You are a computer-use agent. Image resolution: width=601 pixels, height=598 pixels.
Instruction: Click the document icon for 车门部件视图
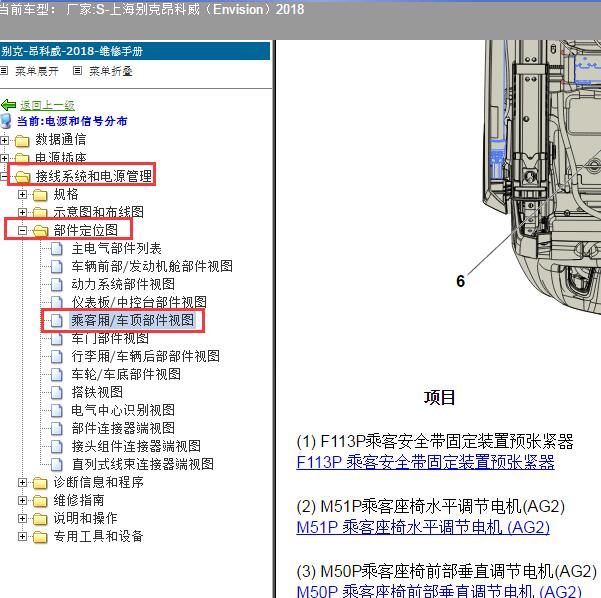(57, 338)
